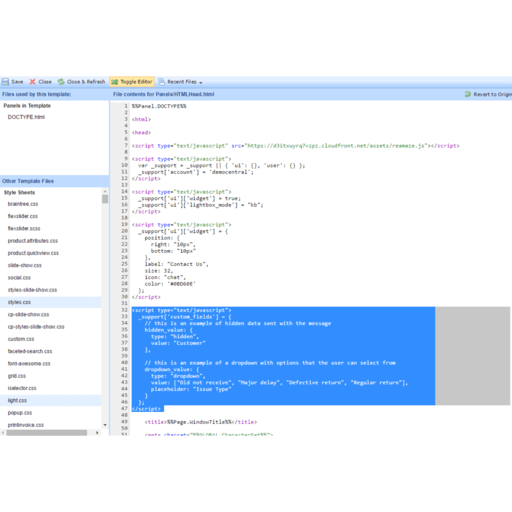Save the template file
This screenshot has width=512, height=512.
click(13, 82)
